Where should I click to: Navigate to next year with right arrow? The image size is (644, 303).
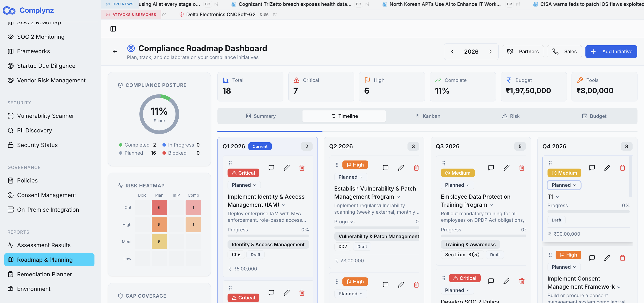[x=490, y=51]
